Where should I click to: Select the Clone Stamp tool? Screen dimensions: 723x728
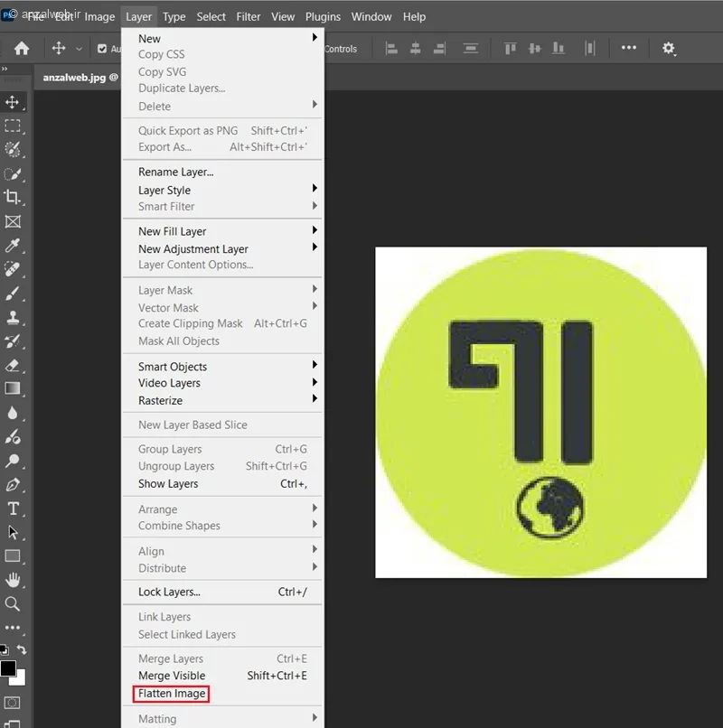pyautogui.click(x=13, y=318)
